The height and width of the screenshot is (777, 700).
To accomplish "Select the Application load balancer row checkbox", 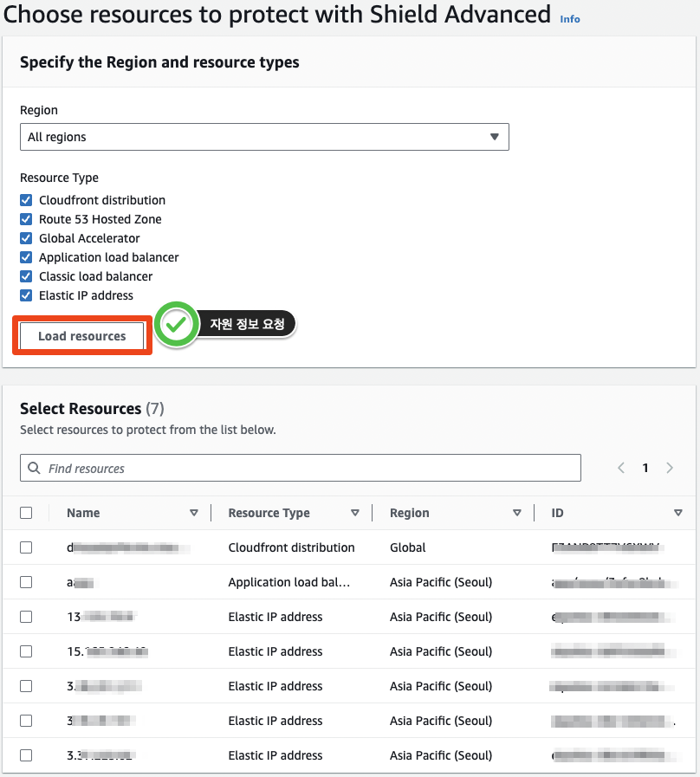I will (26, 582).
